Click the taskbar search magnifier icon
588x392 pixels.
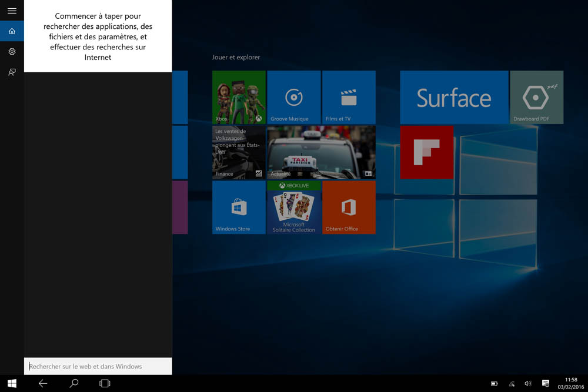coord(74,383)
